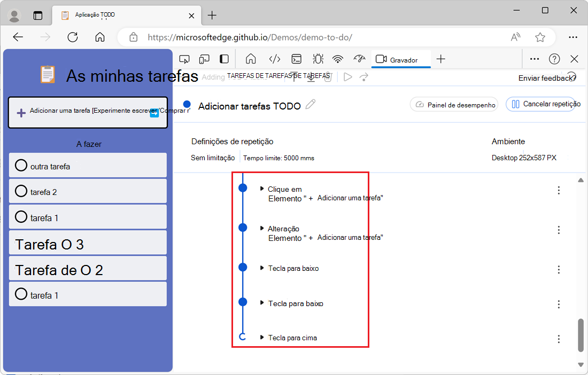Expand the first Tecla para baixo step

pos(261,268)
